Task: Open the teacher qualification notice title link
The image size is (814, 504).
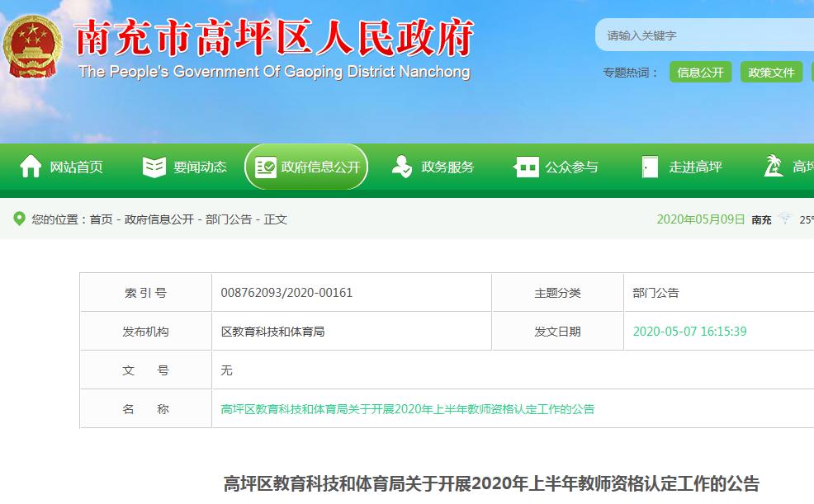Action: (x=409, y=407)
